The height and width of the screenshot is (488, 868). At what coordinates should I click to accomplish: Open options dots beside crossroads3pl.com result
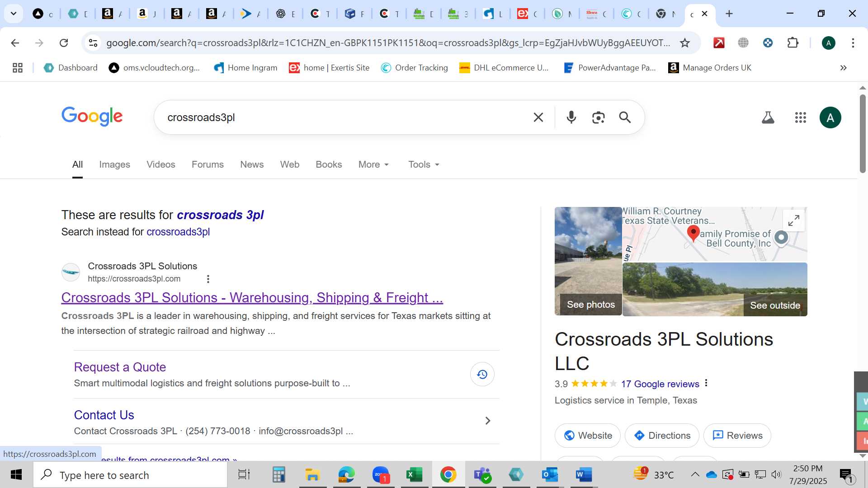[x=208, y=279]
